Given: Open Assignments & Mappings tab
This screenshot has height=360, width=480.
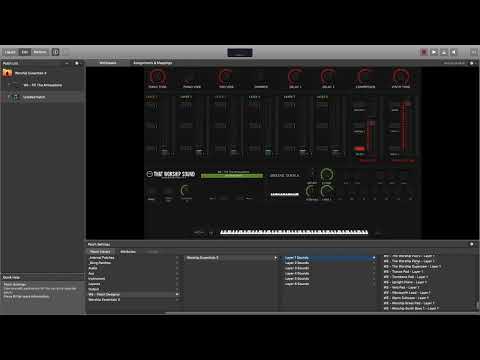Looking at the screenshot, I should coord(153,63).
